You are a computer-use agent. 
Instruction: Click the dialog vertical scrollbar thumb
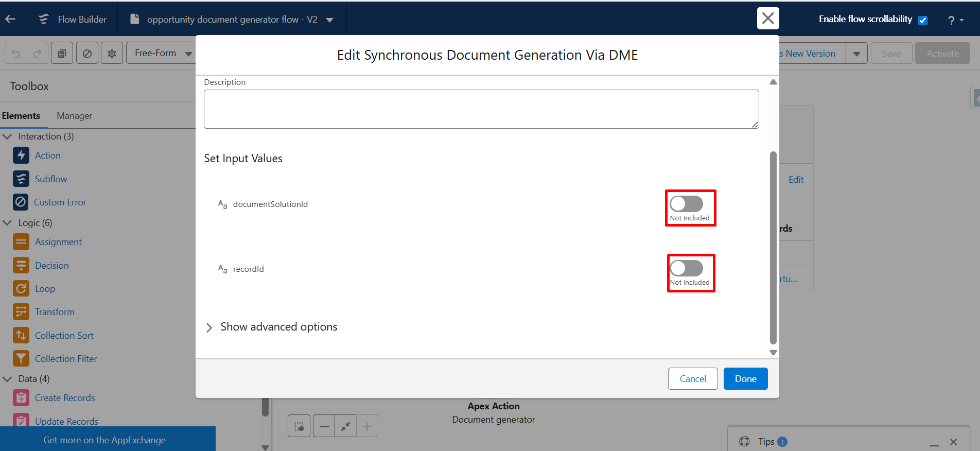[x=773, y=247]
